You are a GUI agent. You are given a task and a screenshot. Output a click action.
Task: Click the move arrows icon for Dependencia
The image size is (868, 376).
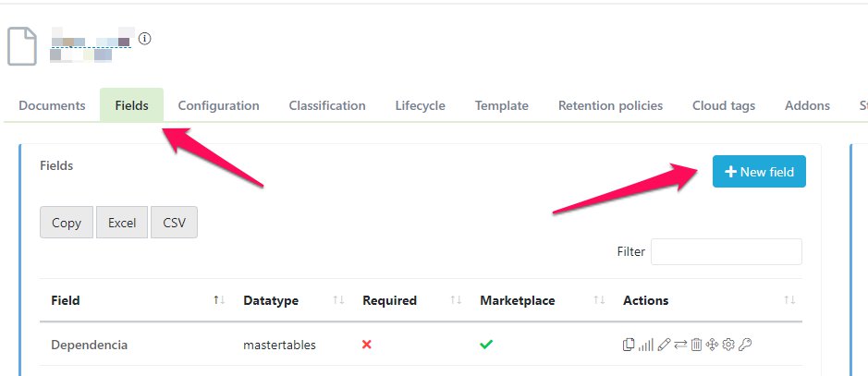point(712,345)
